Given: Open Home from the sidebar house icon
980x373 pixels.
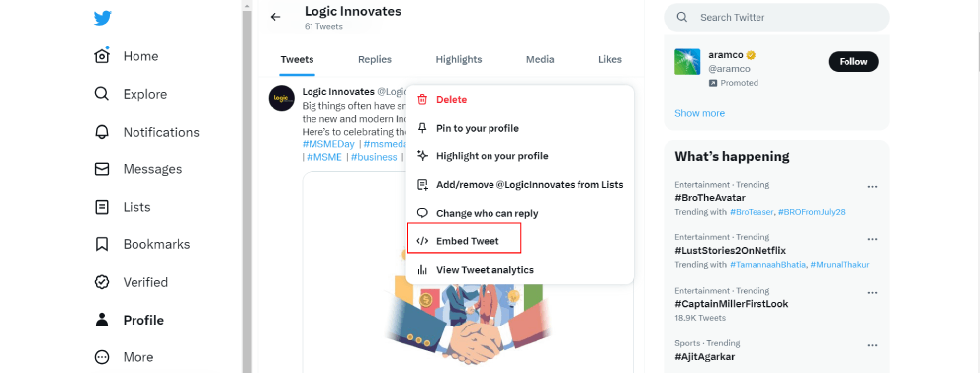Looking at the screenshot, I should click(101, 56).
